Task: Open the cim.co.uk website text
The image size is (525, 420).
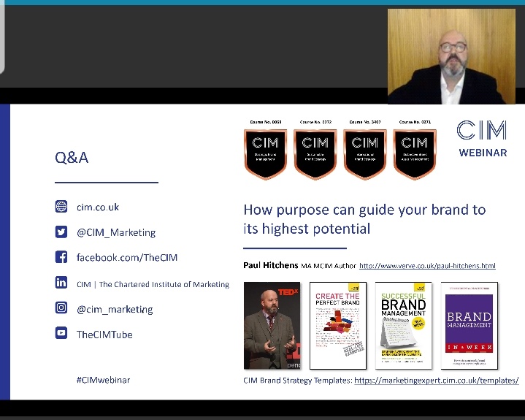Action: (x=98, y=207)
